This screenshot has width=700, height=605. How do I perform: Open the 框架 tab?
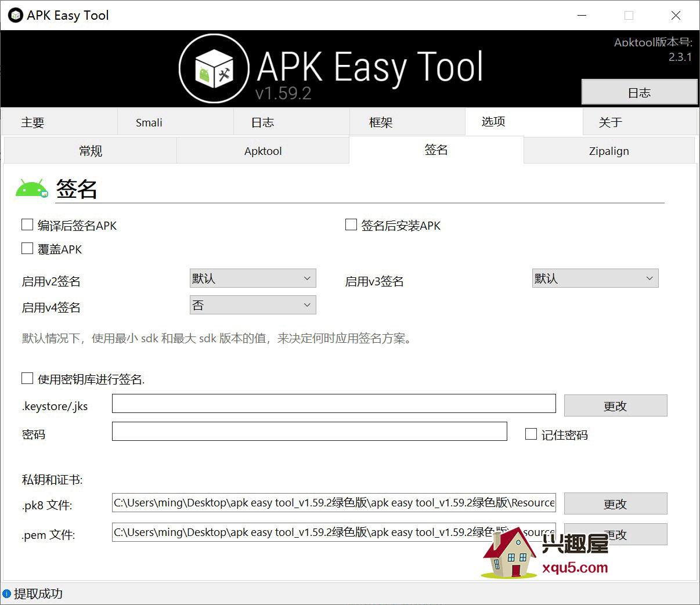pos(407,122)
